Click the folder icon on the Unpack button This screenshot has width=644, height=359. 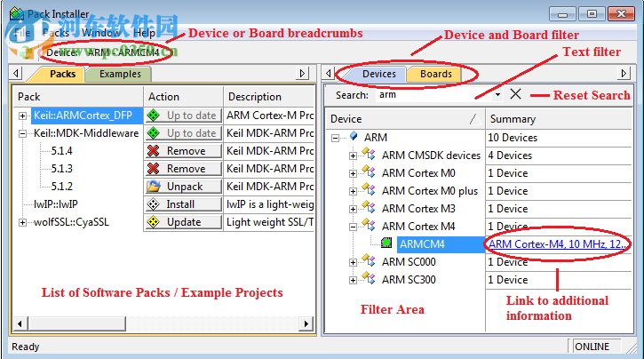[153, 187]
